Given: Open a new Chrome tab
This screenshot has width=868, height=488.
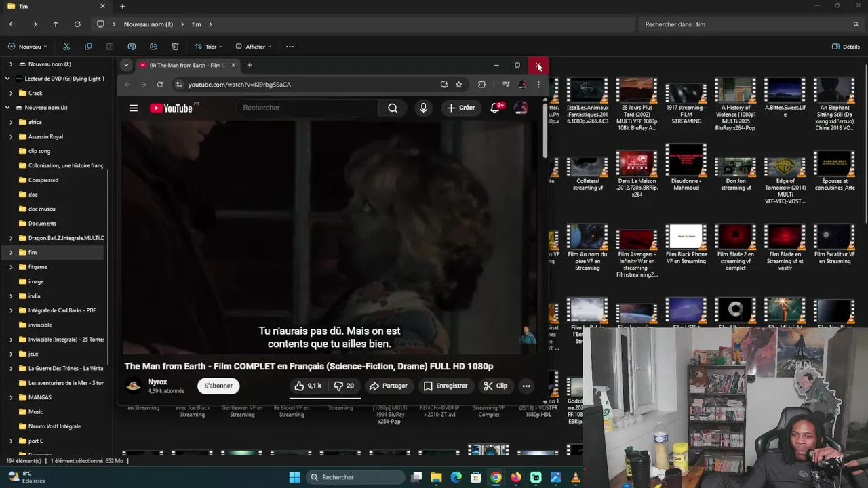Looking at the screenshot, I should [x=250, y=65].
